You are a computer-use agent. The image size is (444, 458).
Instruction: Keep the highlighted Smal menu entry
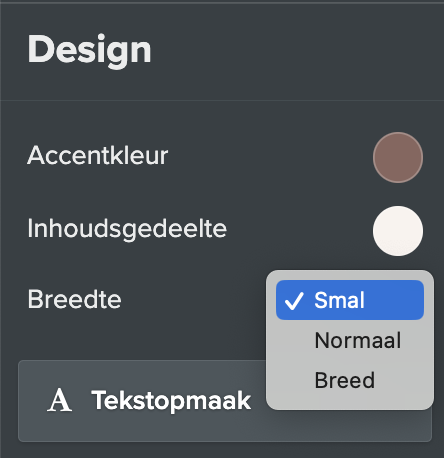point(350,300)
